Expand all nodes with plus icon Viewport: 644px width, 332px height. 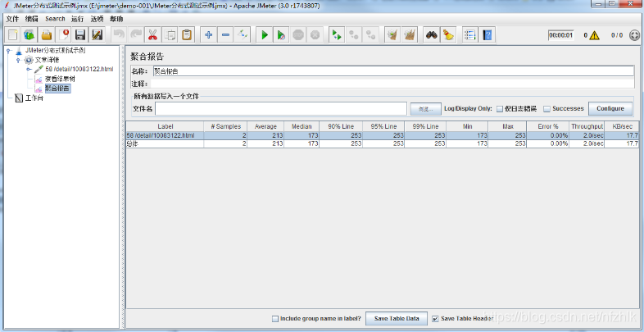click(209, 35)
